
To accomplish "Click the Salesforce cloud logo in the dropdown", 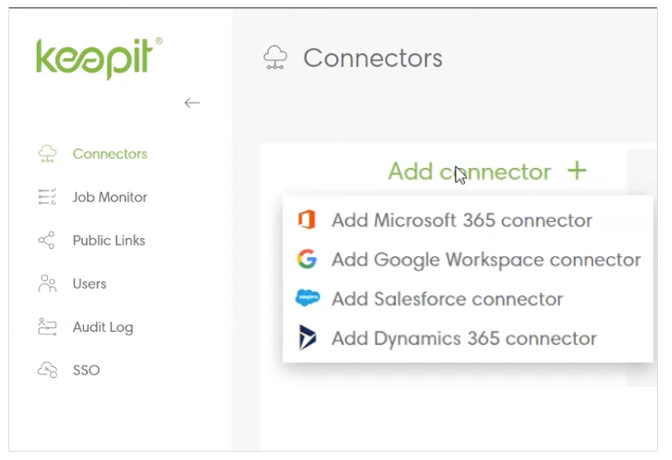I will point(307,299).
